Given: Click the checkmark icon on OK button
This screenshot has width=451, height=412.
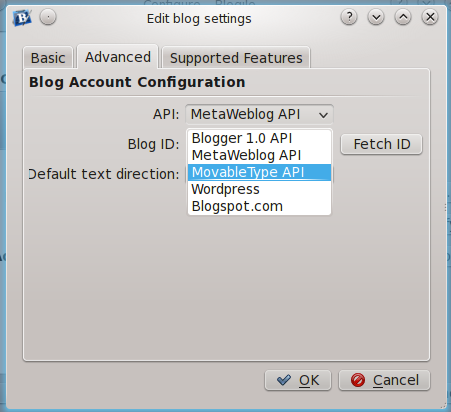Looking at the screenshot, I should tap(284, 380).
